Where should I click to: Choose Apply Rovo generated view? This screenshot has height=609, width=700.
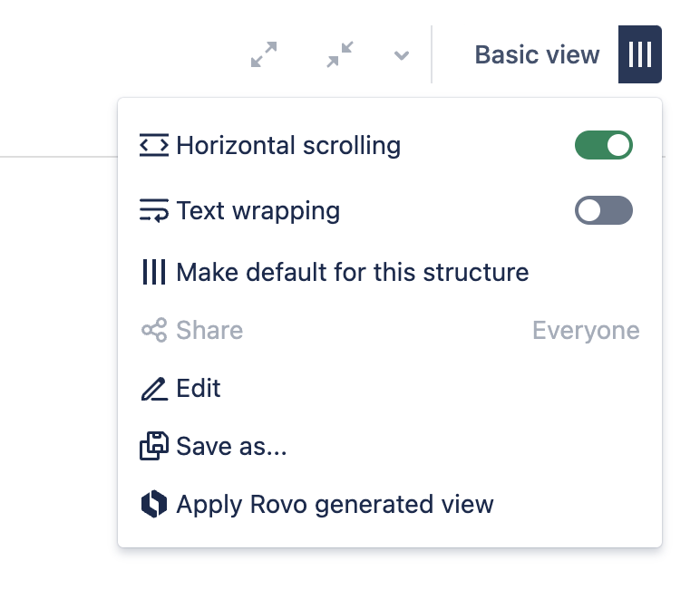pos(335,504)
